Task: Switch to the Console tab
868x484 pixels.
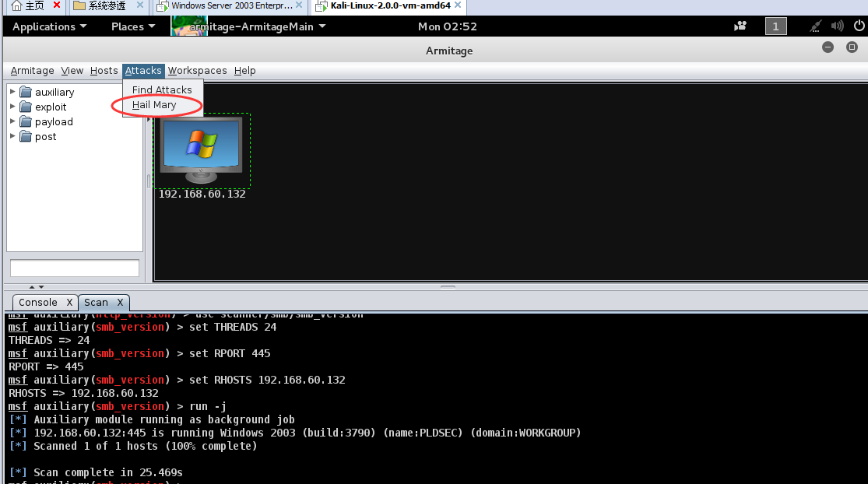Action: point(38,303)
